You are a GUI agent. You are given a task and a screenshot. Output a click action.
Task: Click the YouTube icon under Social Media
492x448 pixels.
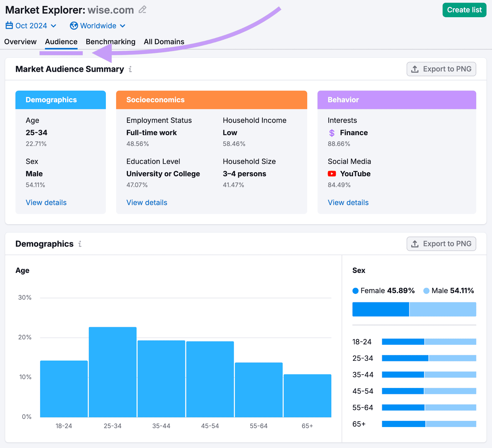tap(331, 174)
